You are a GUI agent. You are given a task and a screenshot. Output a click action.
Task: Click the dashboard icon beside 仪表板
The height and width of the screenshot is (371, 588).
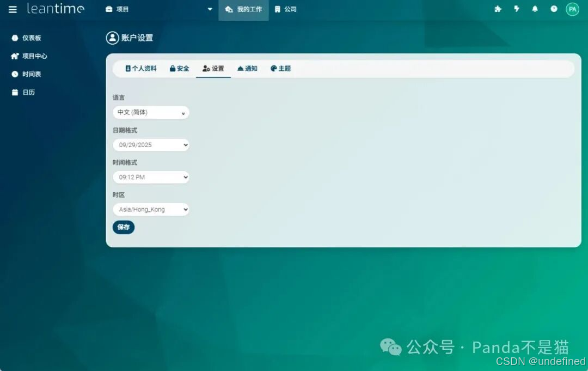15,38
